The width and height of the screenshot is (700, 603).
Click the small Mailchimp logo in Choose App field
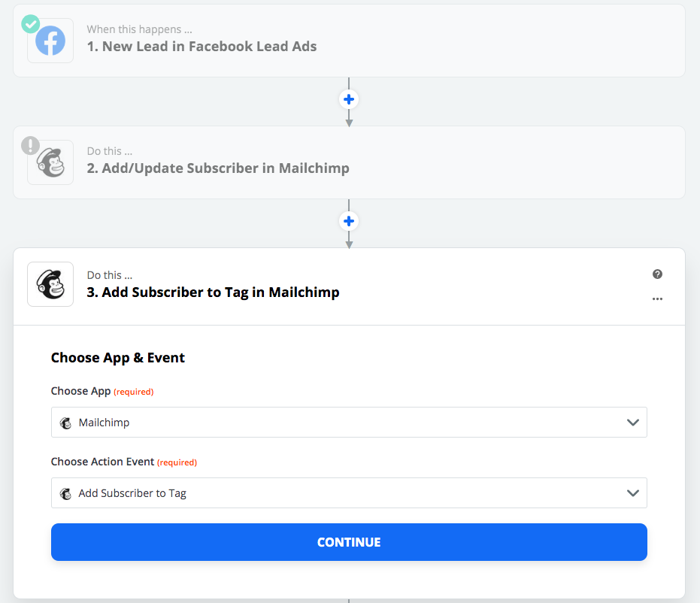65,423
